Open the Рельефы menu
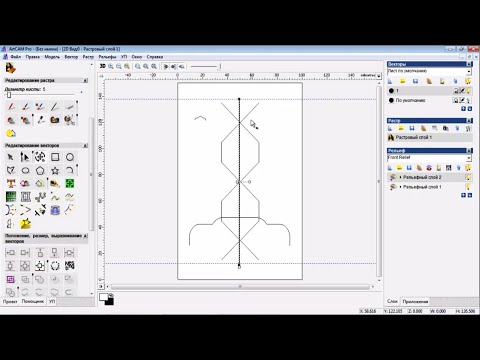Viewport: 480px width, 360px height. (x=107, y=57)
